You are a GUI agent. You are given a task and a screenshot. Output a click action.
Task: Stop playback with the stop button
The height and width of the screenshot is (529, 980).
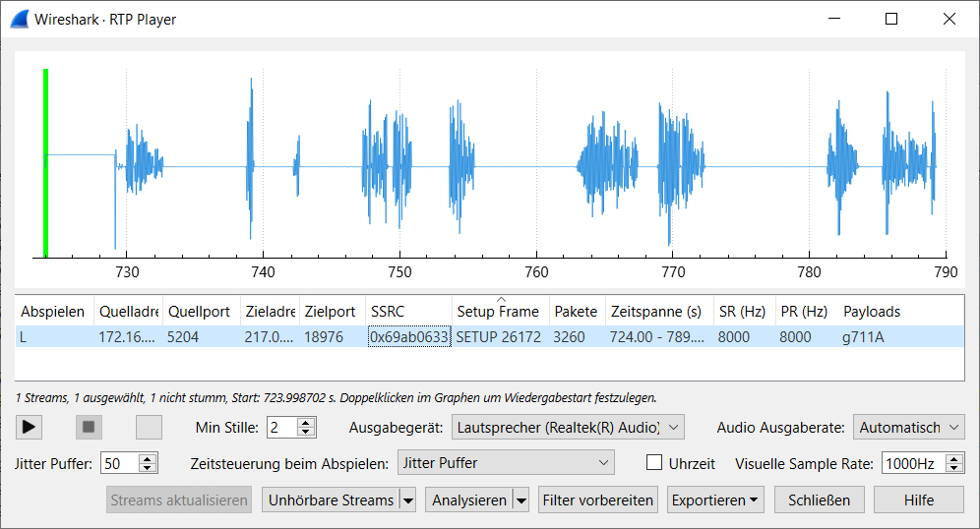[x=89, y=427]
